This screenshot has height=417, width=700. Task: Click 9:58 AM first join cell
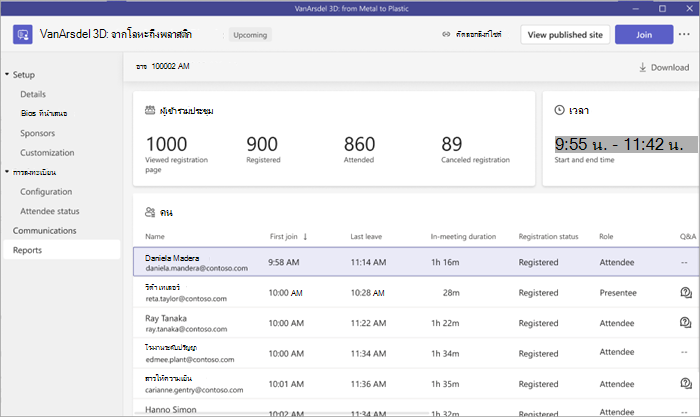[283, 263]
